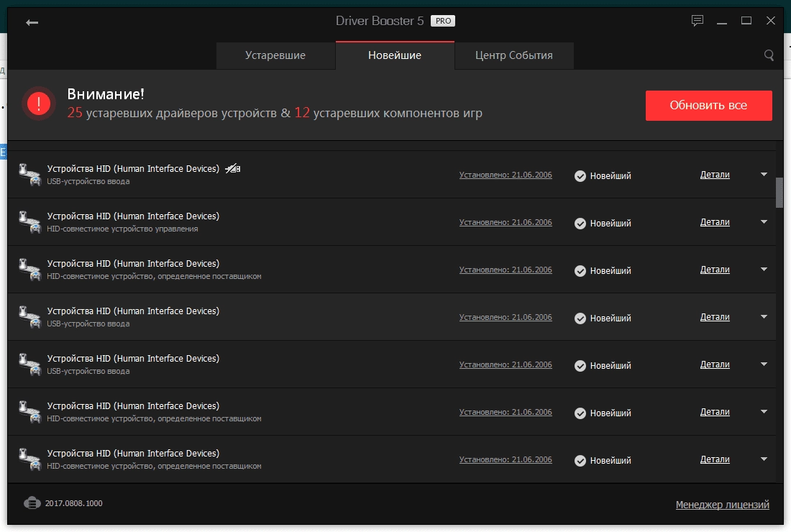Open 'Детали' in the fourth list row
This screenshot has height=532, width=791.
(715, 316)
